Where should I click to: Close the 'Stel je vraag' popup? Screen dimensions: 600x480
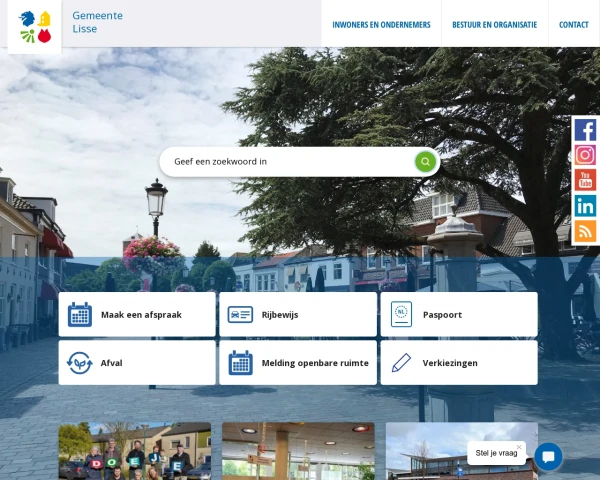[x=519, y=447]
